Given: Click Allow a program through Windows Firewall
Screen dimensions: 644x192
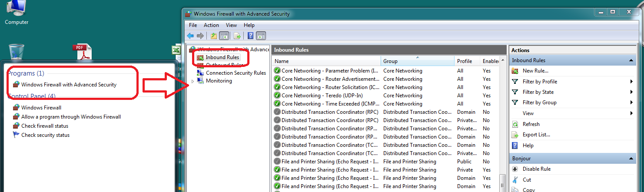Looking at the screenshot, I should 71,116.
